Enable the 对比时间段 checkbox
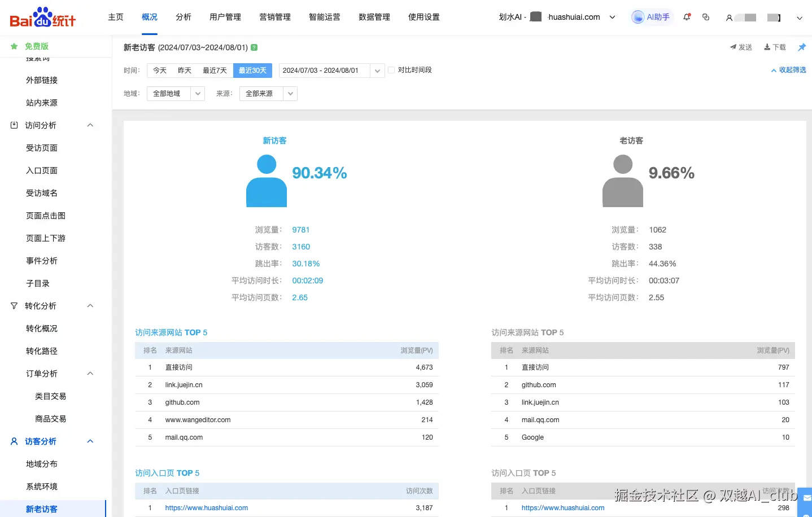 click(x=391, y=70)
